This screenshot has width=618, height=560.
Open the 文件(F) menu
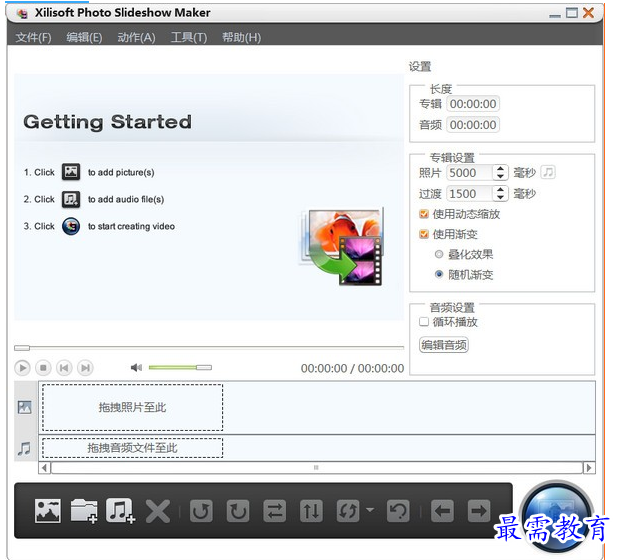click(x=34, y=37)
